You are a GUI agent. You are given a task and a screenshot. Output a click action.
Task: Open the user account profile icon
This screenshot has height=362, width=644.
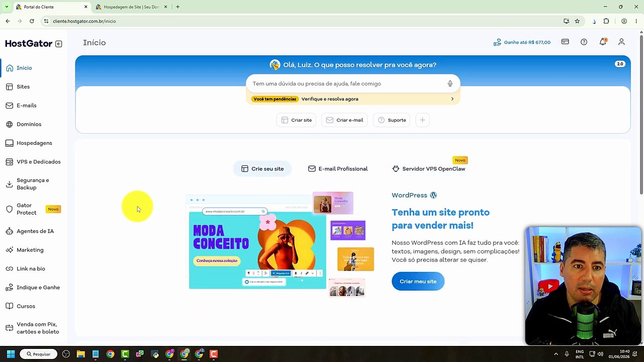[x=621, y=42]
